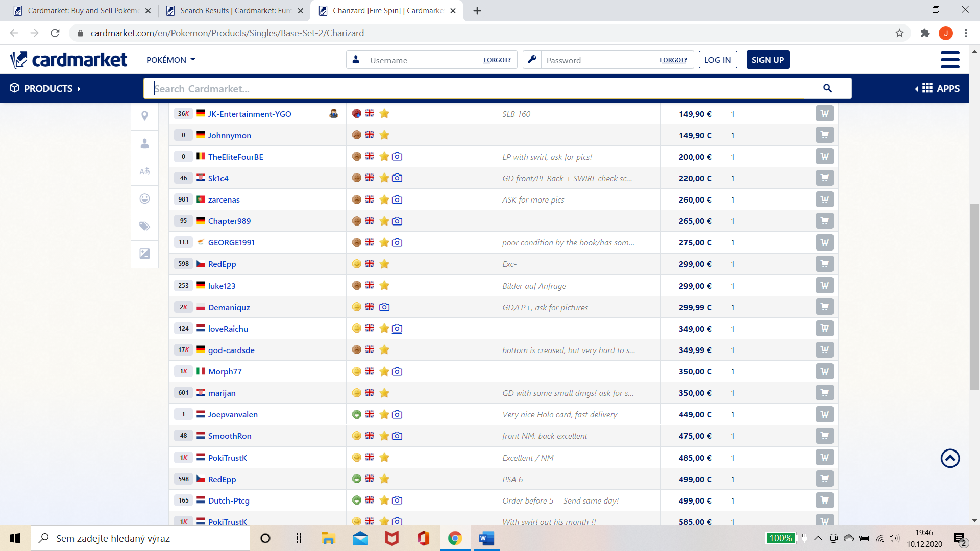Screen dimensions: 980x551
Task: Click the condition smiley filter icon in sidebar
Action: [145, 198]
